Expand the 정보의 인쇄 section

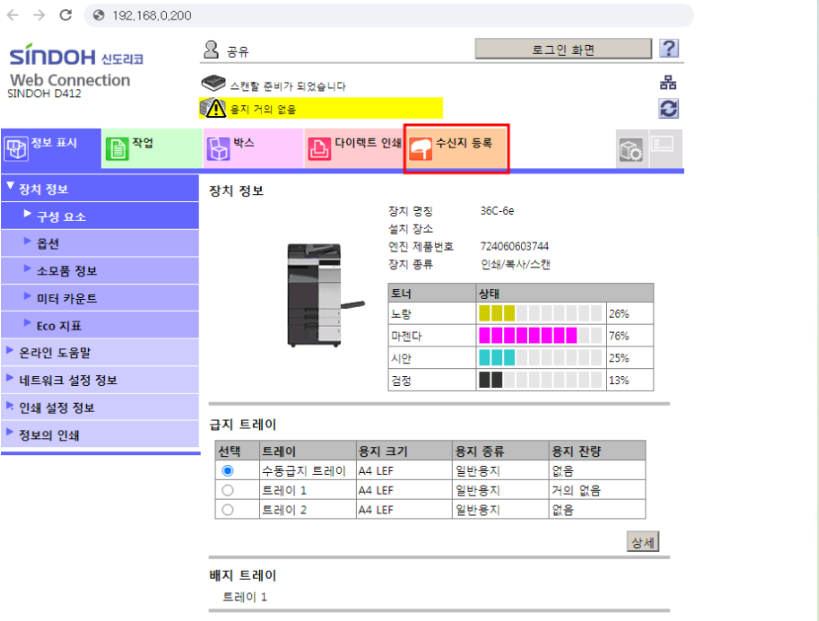click(x=100, y=435)
